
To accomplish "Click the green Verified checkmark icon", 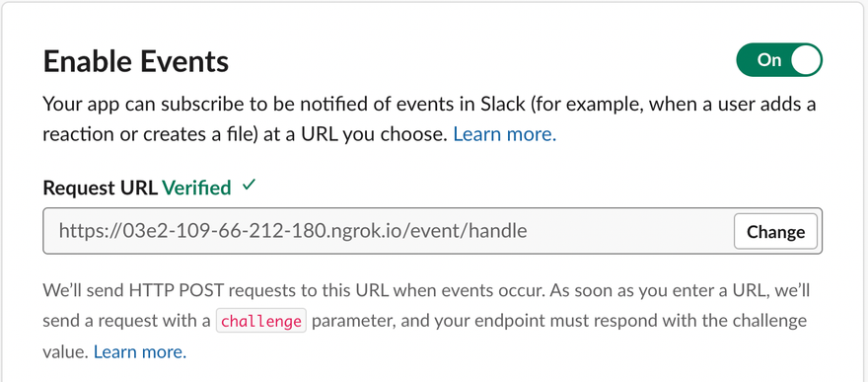I will pos(250,187).
